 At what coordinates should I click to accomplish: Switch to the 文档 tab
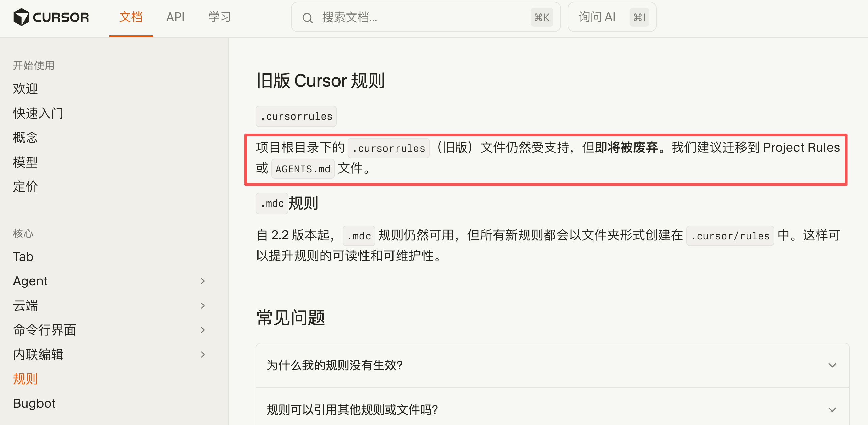point(131,17)
